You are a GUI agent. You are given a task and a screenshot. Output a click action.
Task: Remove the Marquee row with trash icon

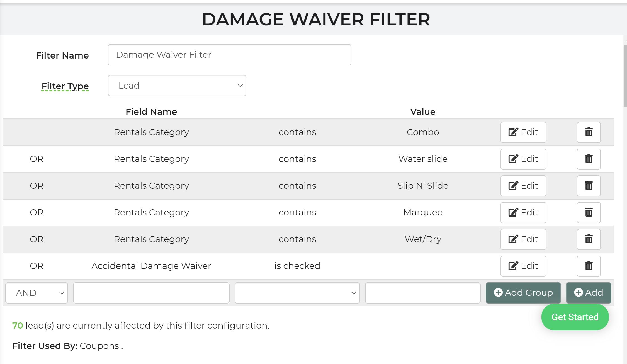(588, 212)
